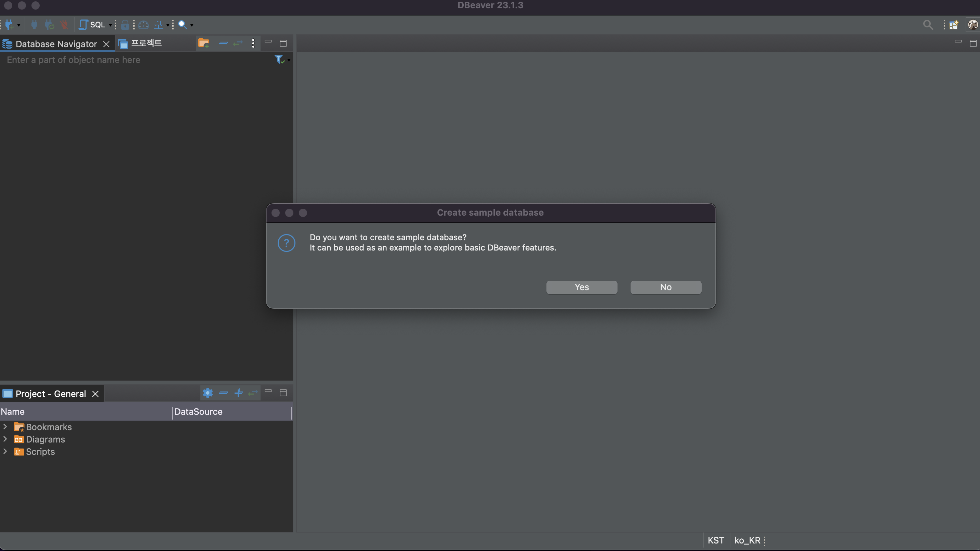This screenshot has width=980, height=551.
Task: Toggle link with editor in Navigator
Action: [238, 43]
